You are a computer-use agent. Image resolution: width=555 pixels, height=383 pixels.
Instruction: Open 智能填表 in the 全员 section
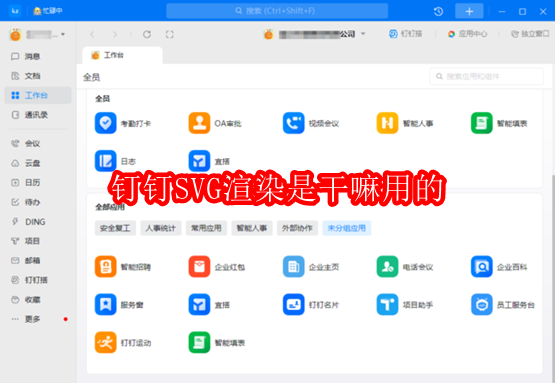click(499, 123)
